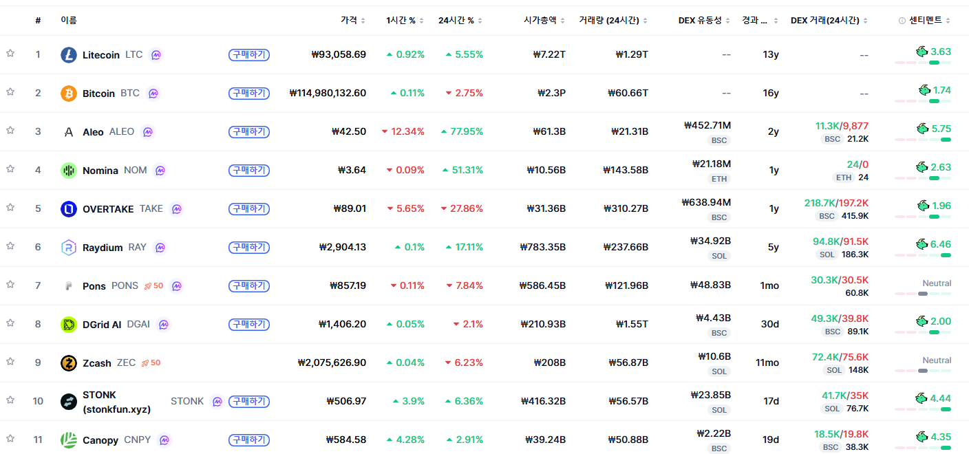Open purple chat icon beside BTC
Viewport: 980px width, 454px height.
point(153,93)
